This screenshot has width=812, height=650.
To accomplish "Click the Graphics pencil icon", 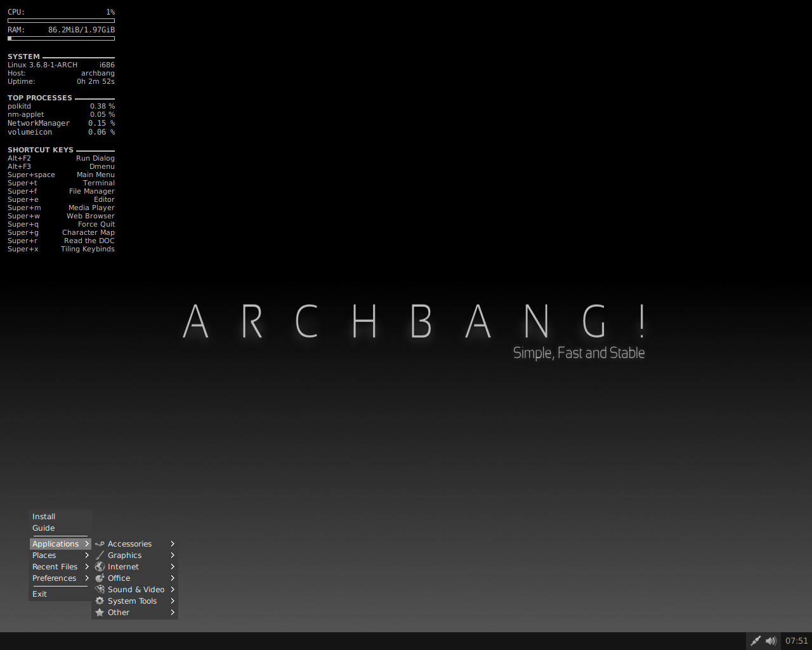I will pyautogui.click(x=100, y=555).
